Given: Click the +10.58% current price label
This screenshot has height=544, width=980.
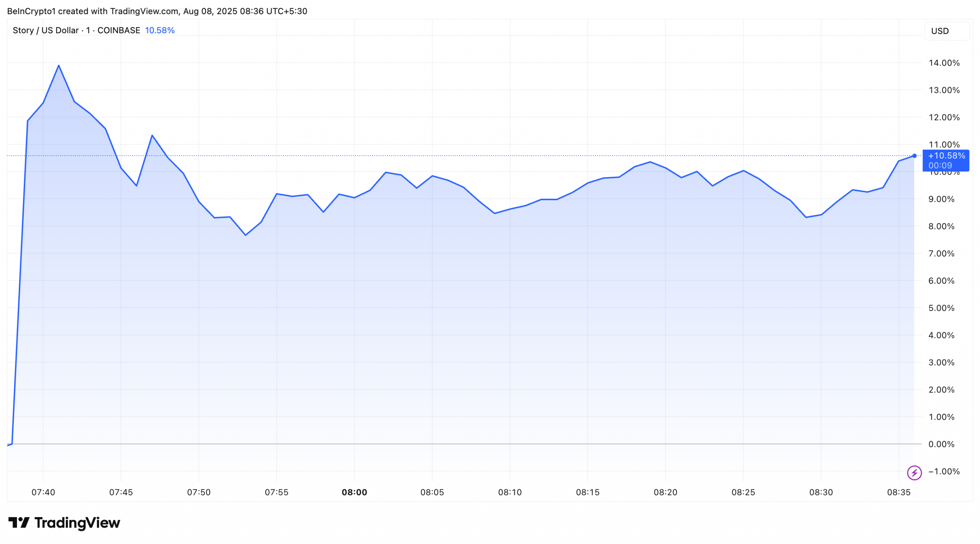Looking at the screenshot, I should [946, 156].
